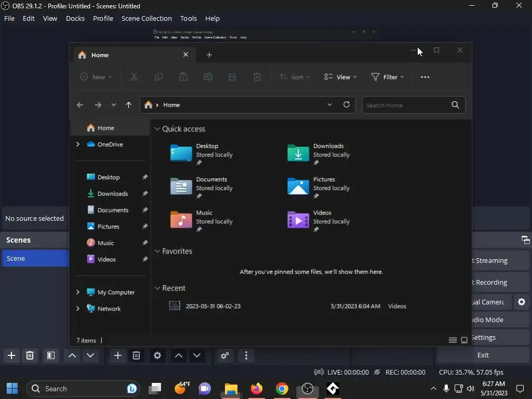Open the Filter dropdown

(x=388, y=77)
